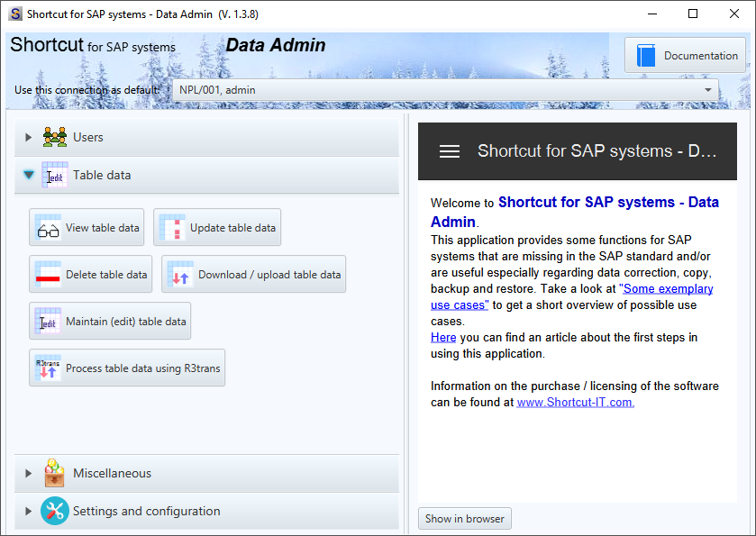Open the "Some exemplary use cases" link

click(665, 289)
